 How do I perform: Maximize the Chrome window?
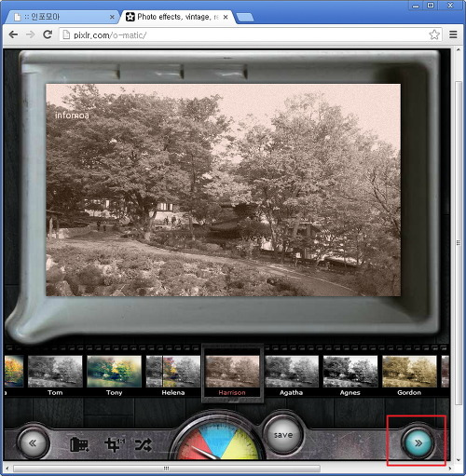[x=431, y=6]
